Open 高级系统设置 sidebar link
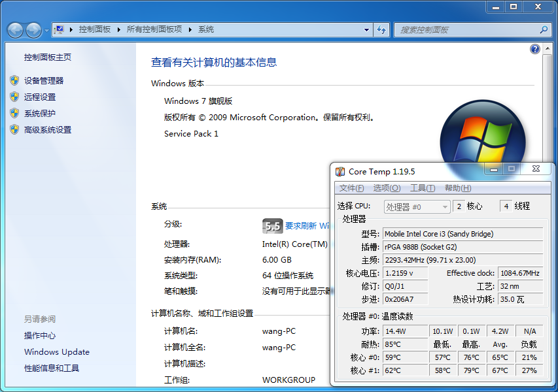 tap(48, 130)
